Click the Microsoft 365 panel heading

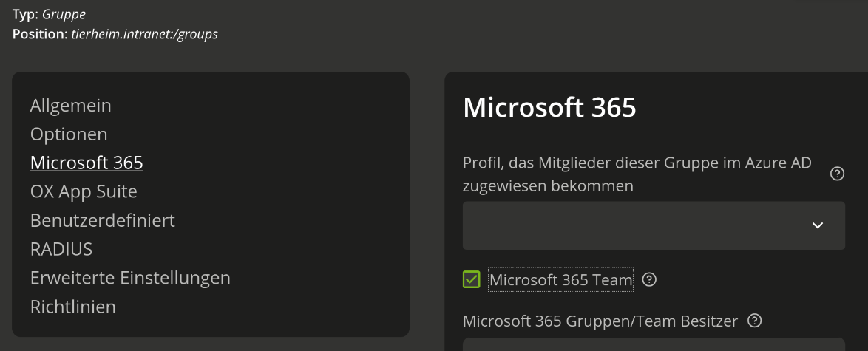pos(549,108)
